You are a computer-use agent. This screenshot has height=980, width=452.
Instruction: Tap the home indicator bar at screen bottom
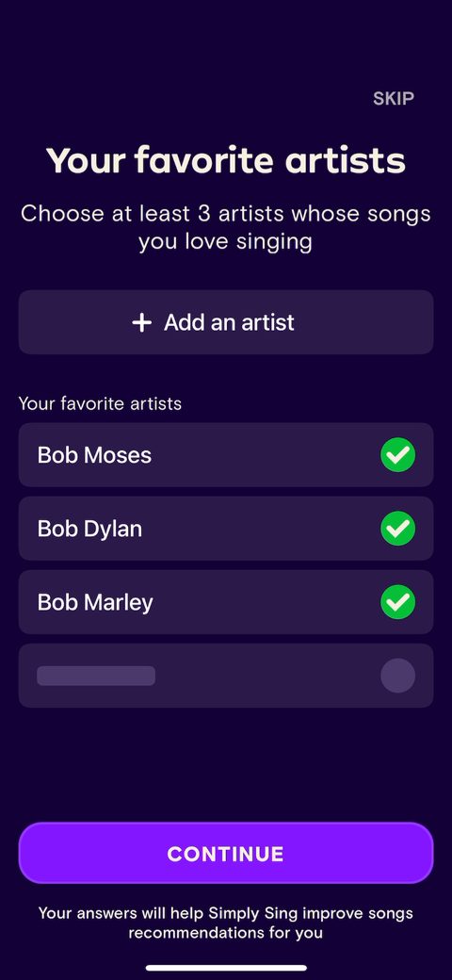(226, 968)
